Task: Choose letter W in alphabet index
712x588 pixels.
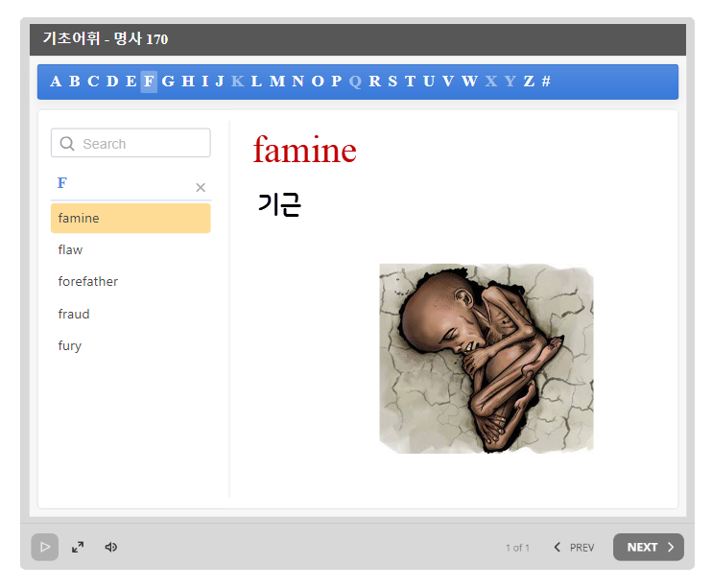Action: click(x=469, y=82)
